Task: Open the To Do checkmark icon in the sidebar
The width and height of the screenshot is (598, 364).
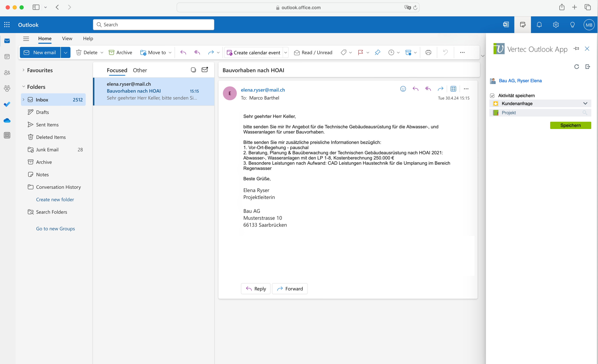Action: [7, 104]
